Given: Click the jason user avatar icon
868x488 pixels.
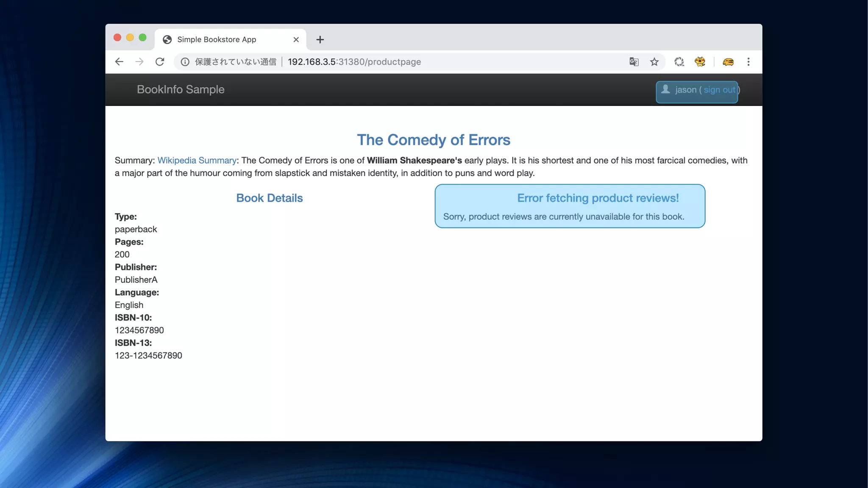Looking at the screenshot, I should coord(665,89).
